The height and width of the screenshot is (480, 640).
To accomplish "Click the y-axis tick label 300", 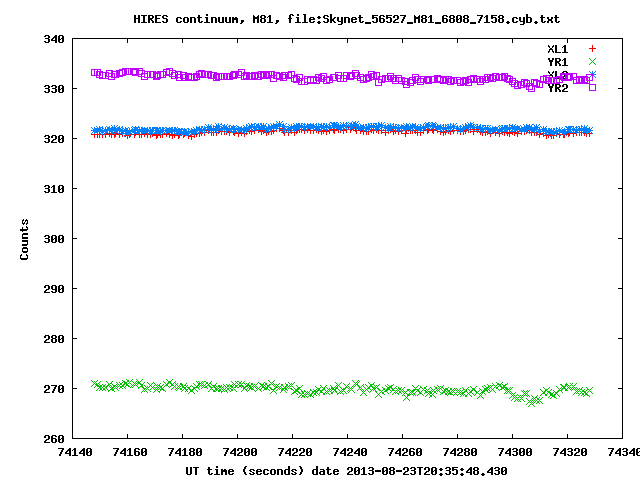I will [54, 239].
